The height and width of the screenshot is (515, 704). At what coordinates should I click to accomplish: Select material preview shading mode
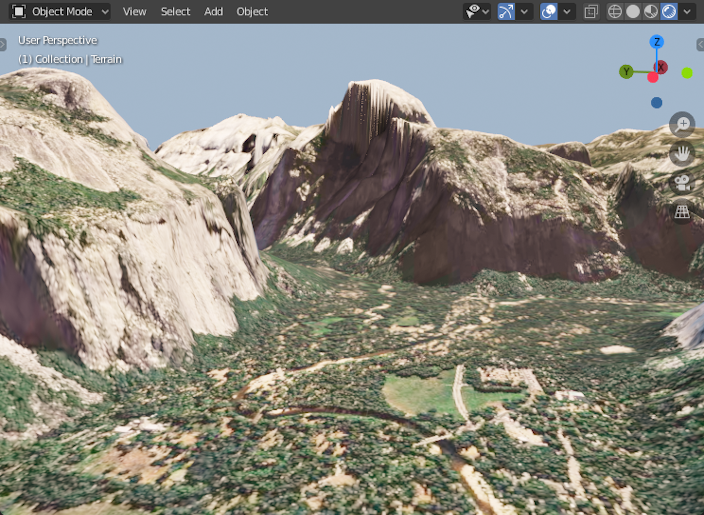coord(651,12)
